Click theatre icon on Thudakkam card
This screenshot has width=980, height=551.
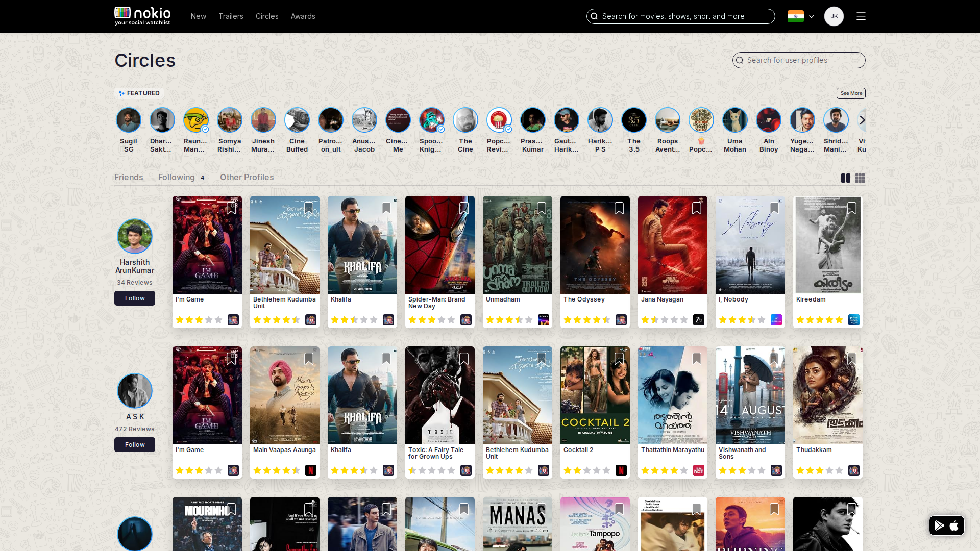(854, 470)
